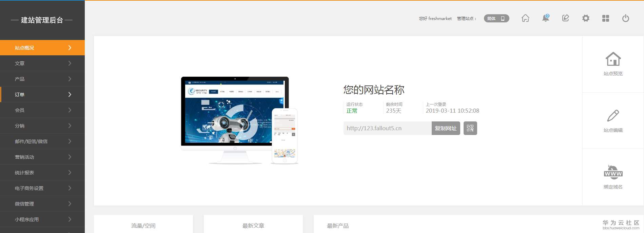Open 绑定域名 www icon
Viewport: 644px width, 233px height.
click(x=613, y=172)
